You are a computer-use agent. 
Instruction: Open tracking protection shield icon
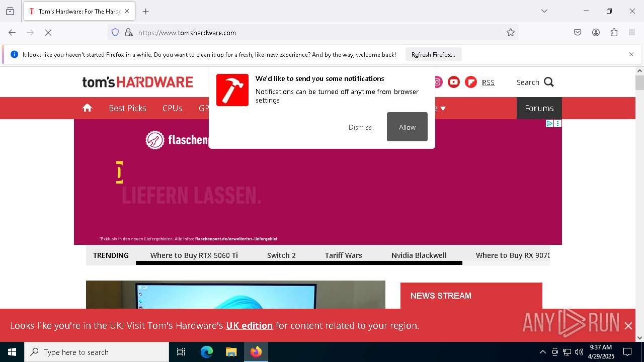[115, 33]
